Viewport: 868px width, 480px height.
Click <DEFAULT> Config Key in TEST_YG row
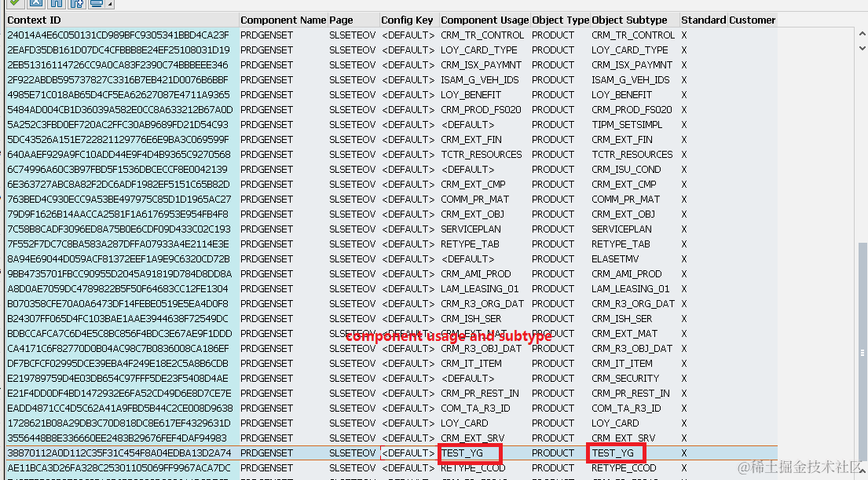click(x=408, y=453)
